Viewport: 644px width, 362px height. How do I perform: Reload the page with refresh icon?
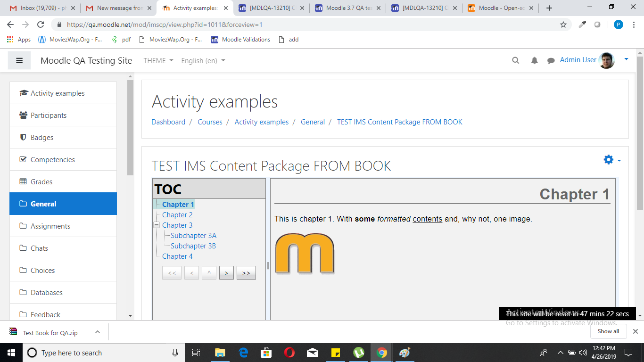pos(41,25)
